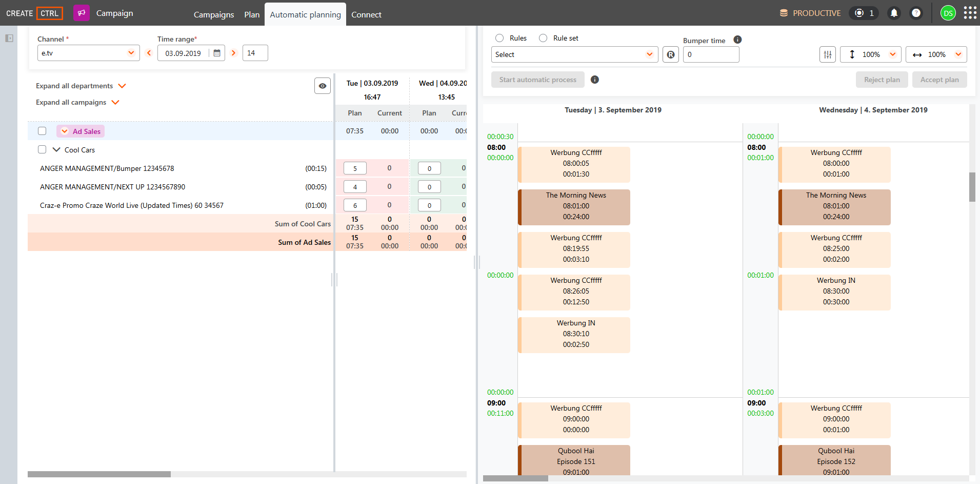Click the PRODUCTIVE environment indicator
The image size is (980, 484).
click(x=810, y=13)
